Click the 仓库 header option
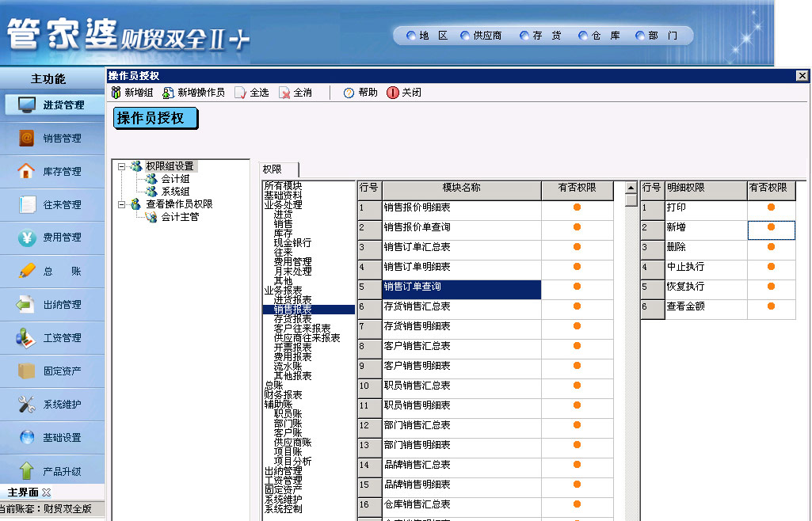 [599, 35]
